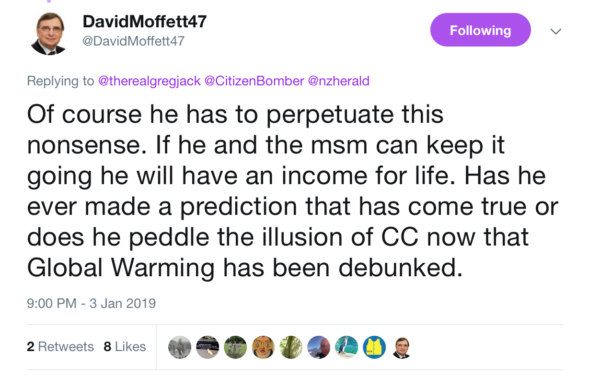Select the yellow vest liker avatar
This screenshot has width=600, height=377.
(x=374, y=347)
